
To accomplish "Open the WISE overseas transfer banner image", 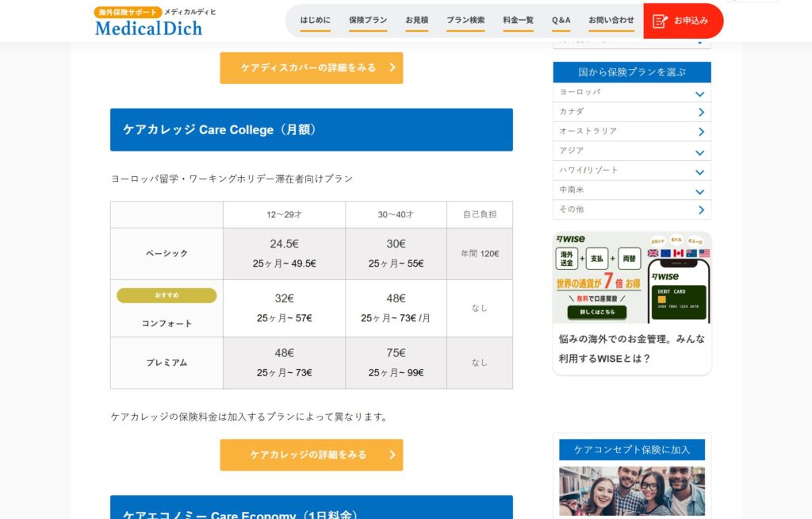I will click(x=631, y=277).
